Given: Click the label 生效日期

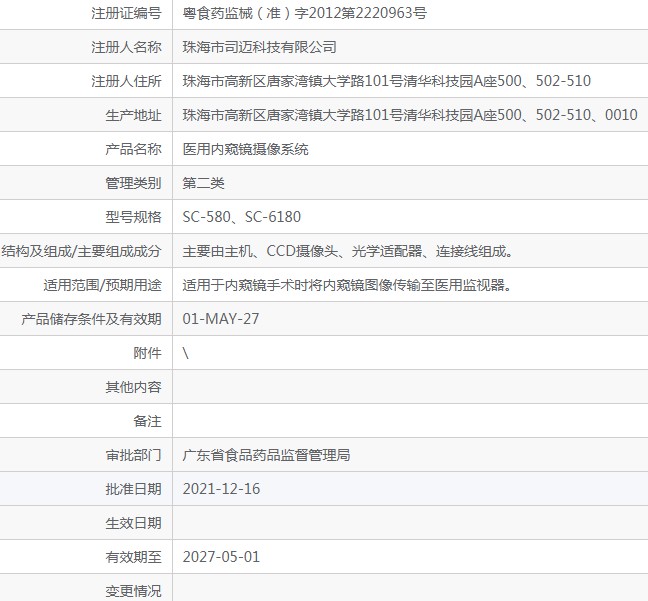Looking at the screenshot, I should point(133,523).
